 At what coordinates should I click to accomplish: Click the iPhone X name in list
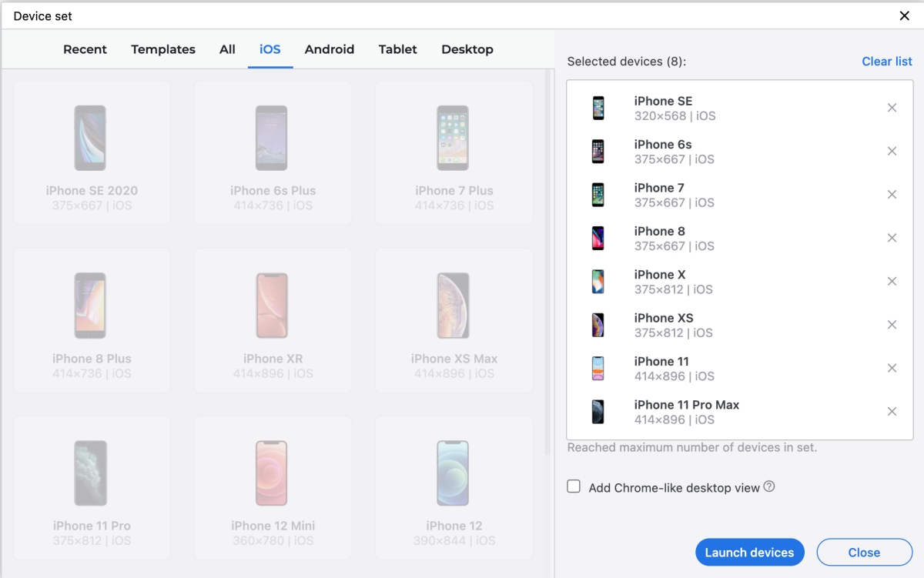click(x=660, y=274)
